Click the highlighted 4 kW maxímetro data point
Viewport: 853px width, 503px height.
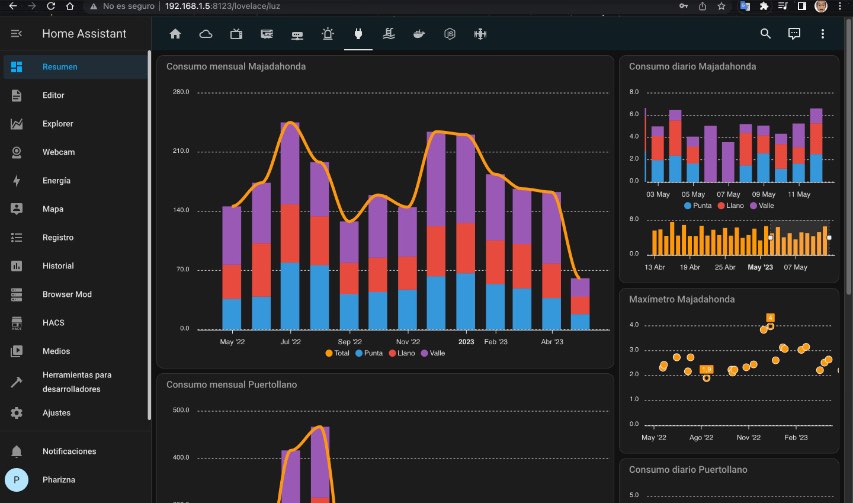[770, 326]
